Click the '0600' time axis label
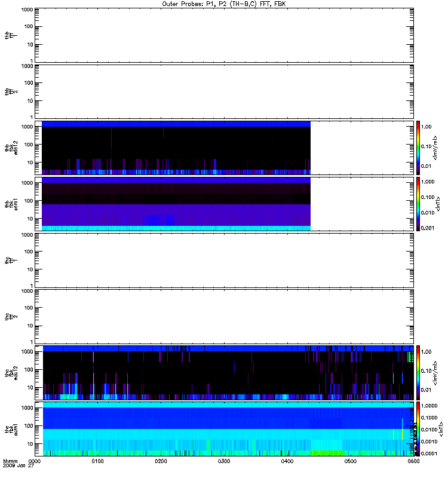 413,461
